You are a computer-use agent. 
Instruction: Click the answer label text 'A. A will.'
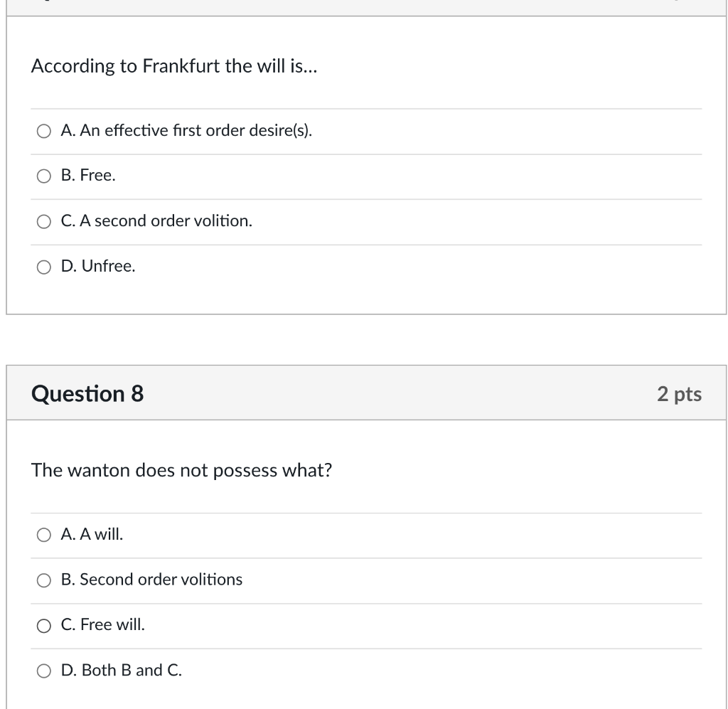pos(92,534)
